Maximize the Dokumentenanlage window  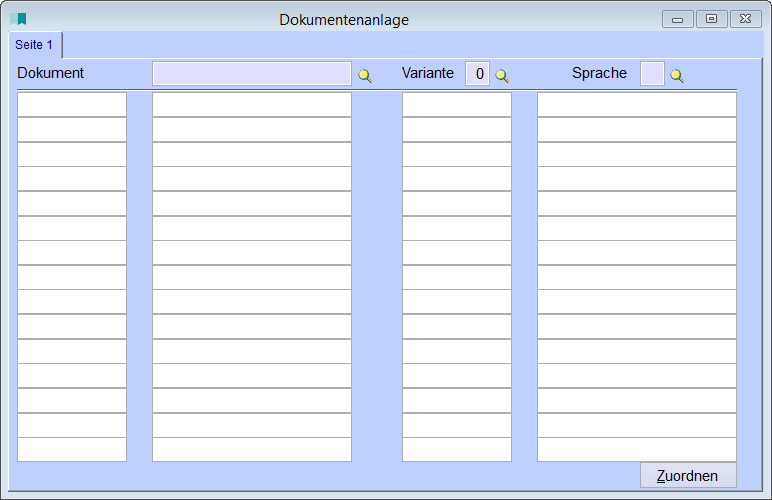coord(711,19)
